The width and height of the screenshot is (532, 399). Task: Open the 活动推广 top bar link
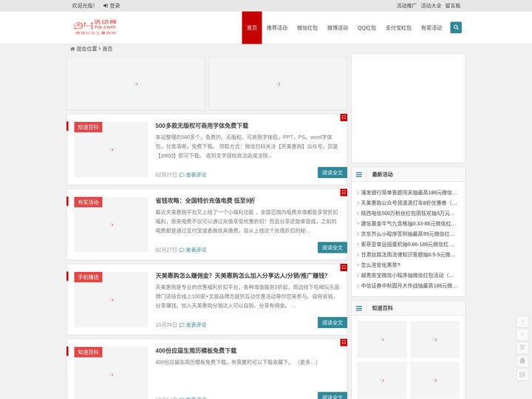406,6
